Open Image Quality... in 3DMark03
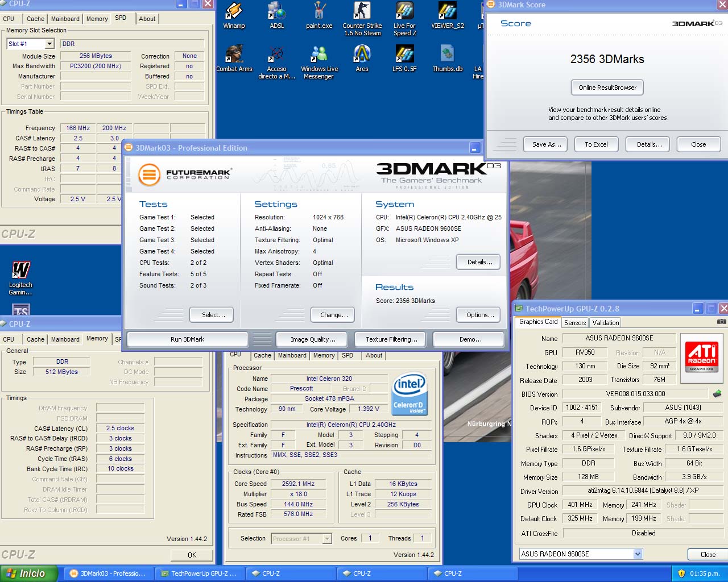The image size is (728, 582). tap(313, 339)
